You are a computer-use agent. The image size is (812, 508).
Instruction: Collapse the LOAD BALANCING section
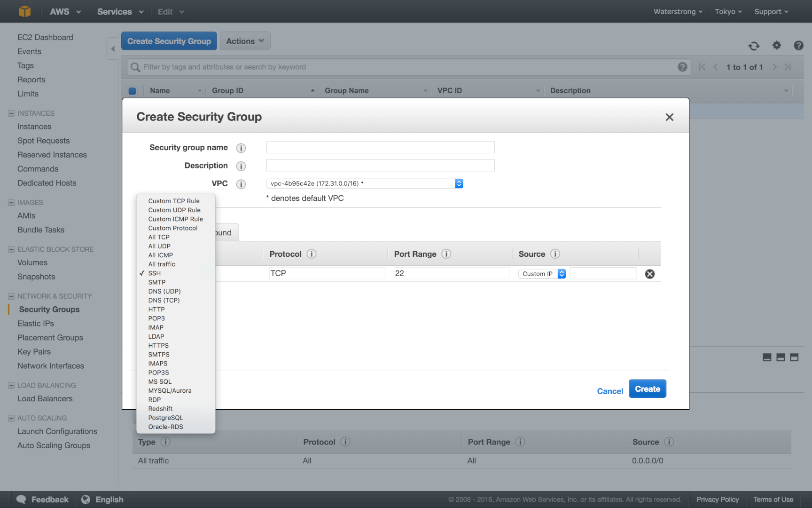coord(11,385)
